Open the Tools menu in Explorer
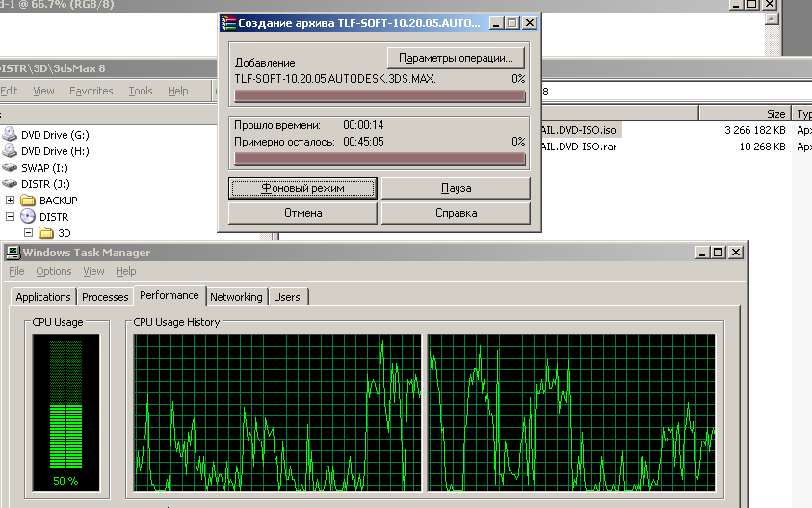The height and width of the screenshot is (508, 812). click(141, 91)
